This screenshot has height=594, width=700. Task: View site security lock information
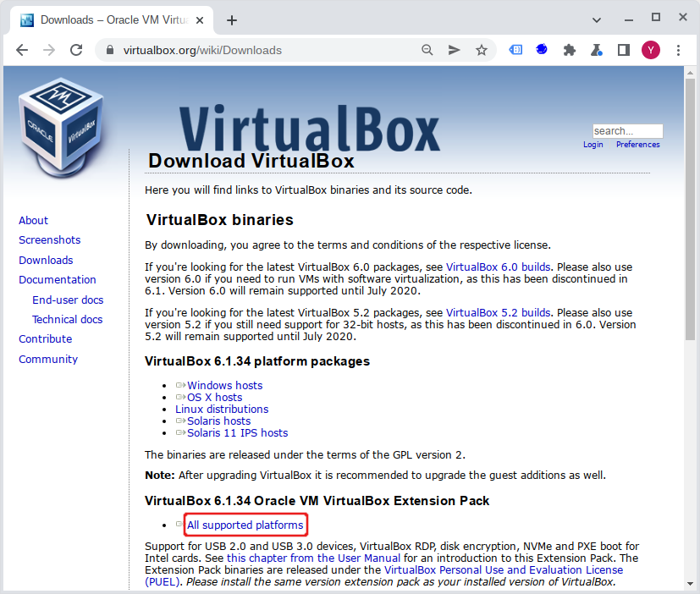[110, 50]
